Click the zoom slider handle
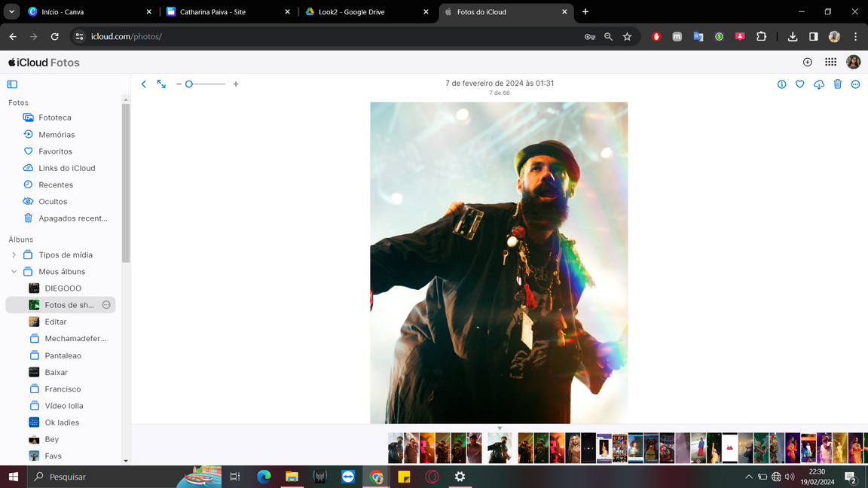Image resolution: width=868 pixels, height=488 pixels. [189, 84]
